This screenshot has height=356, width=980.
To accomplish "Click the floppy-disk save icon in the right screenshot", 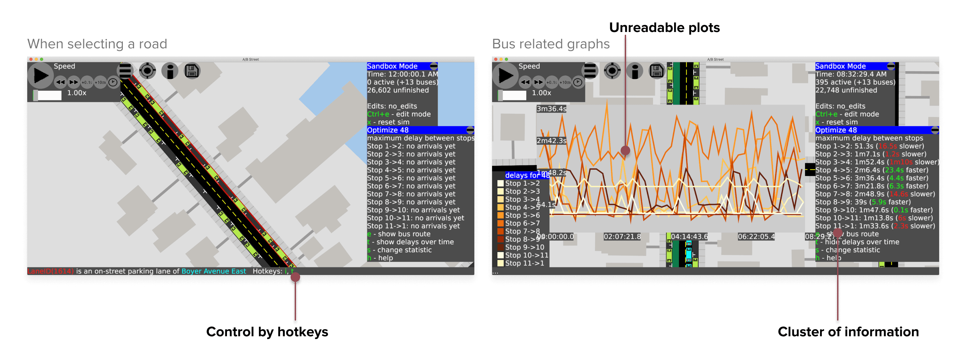I will (x=657, y=71).
